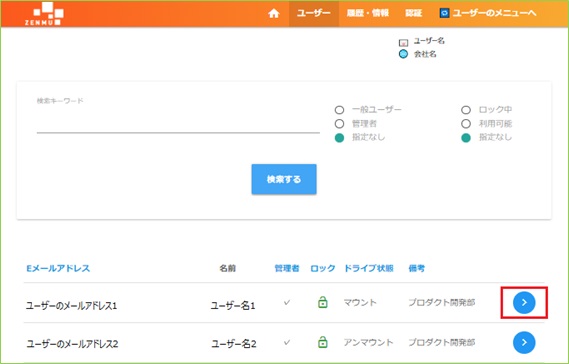Click ユーザーのメールアドレス2 cell
Viewport: 569px width, 364px height.
72,344
